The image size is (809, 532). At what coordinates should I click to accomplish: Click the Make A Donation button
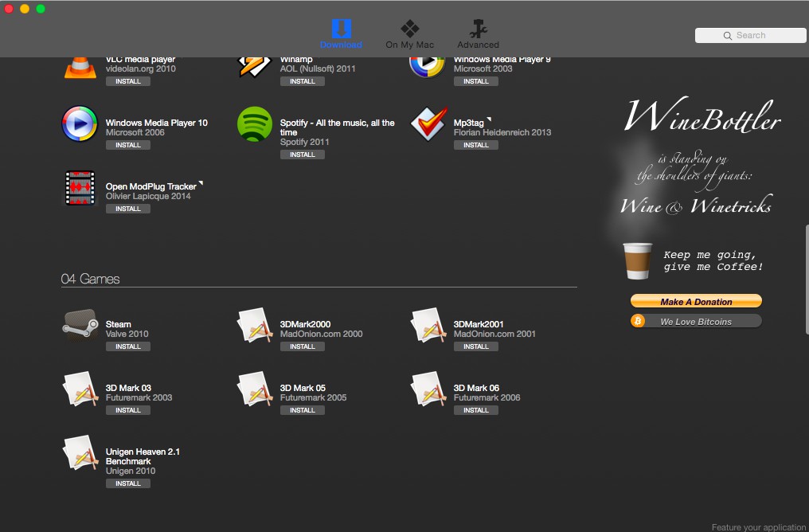coord(696,302)
